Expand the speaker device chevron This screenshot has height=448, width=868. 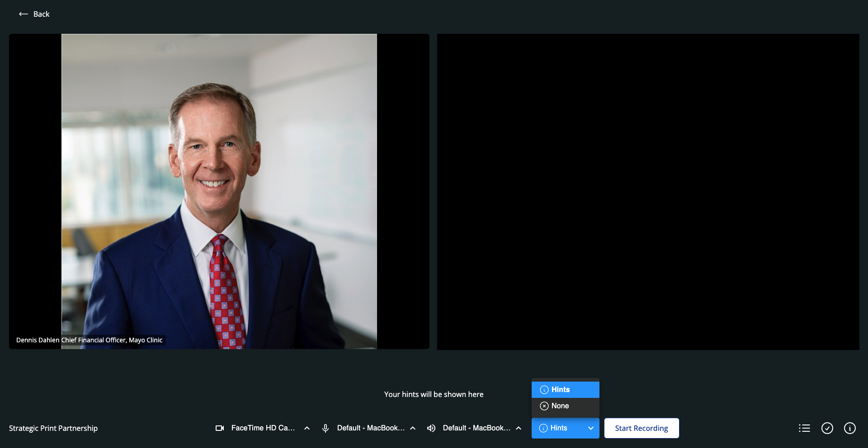tap(519, 428)
